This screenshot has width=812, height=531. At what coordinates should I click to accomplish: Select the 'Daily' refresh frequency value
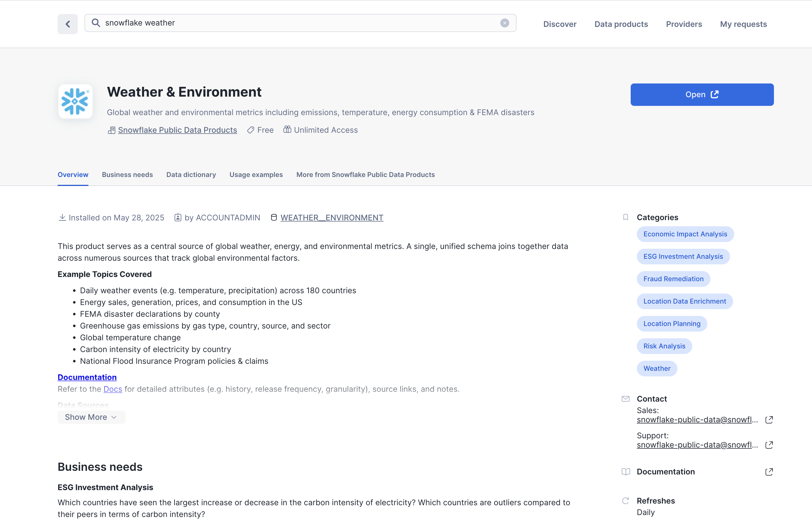coord(646,513)
